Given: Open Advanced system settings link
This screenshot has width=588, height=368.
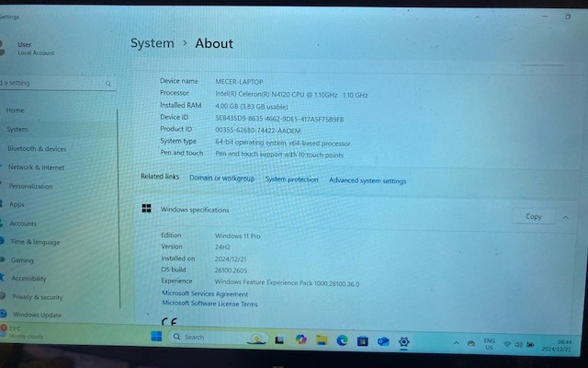Looking at the screenshot, I should 367,180.
